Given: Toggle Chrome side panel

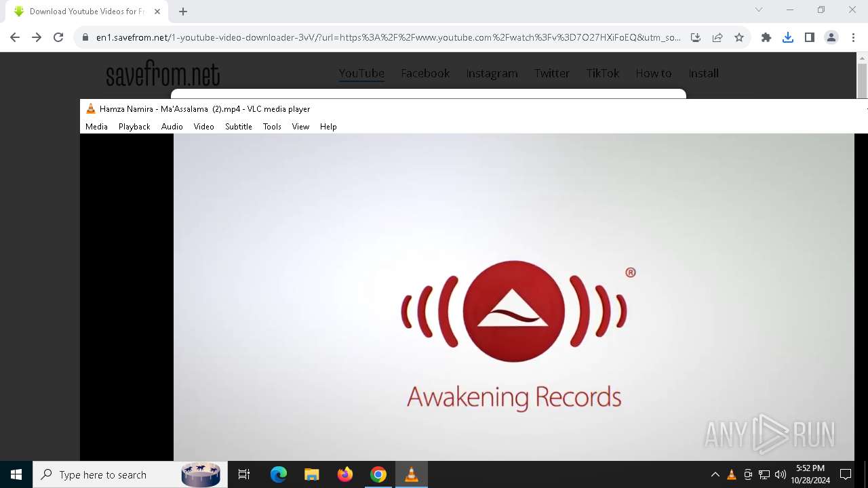Looking at the screenshot, I should (x=810, y=37).
